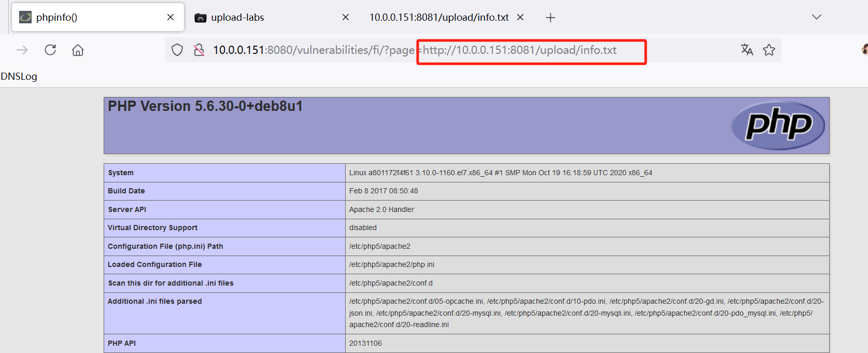Bookmark this page with the star icon
868x353 pixels.
point(769,50)
